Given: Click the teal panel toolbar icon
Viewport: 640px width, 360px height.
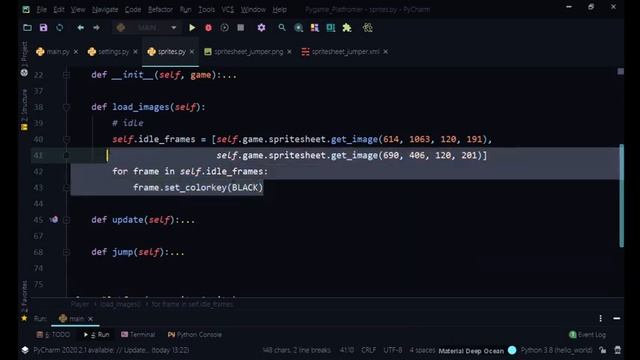Looking at the screenshot, I should [x=331, y=28].
